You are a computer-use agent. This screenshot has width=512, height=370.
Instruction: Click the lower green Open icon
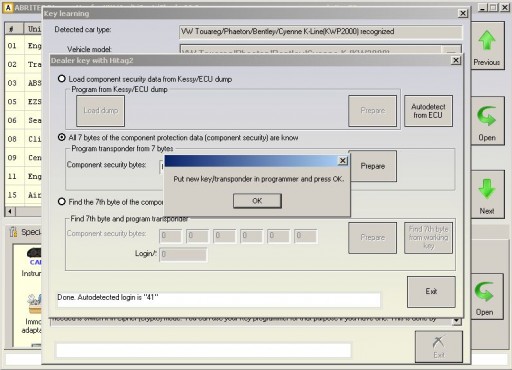pyautogui.click(x=484, y=292)
